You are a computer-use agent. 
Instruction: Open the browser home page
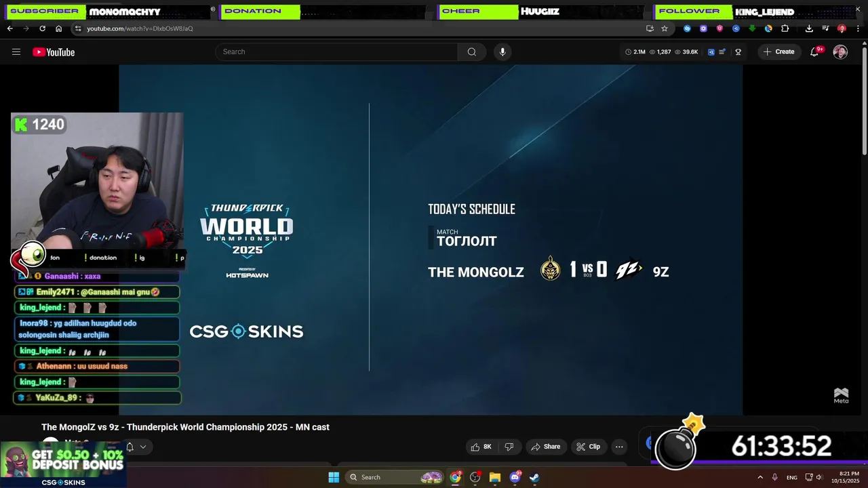(x=58, y=28)
